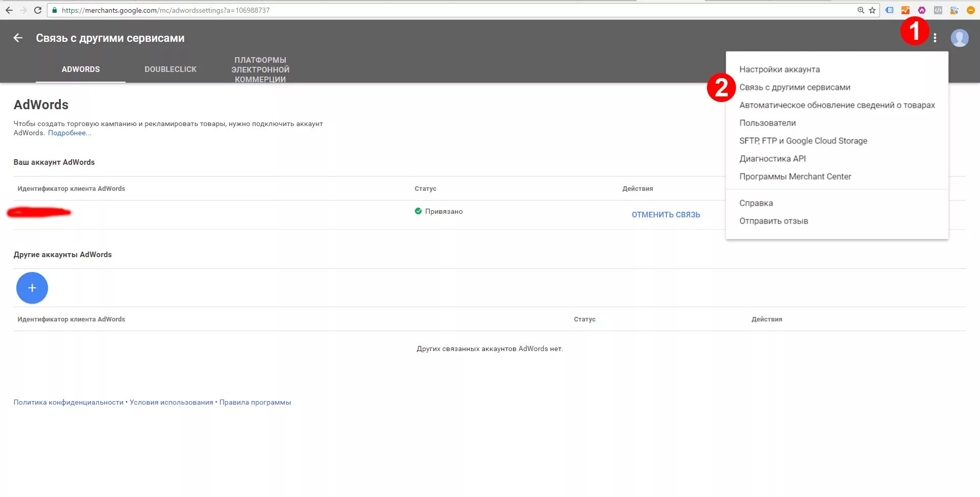This screenshot has width=980, height=497.
Task: Choose Автоматическое обновление сведений о товарах
Action: pyautogui.click(x=837, y=105)
